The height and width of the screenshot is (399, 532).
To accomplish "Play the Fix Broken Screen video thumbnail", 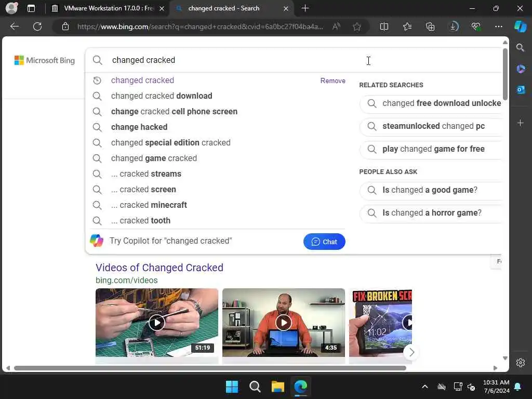I will tap(380, 323).
